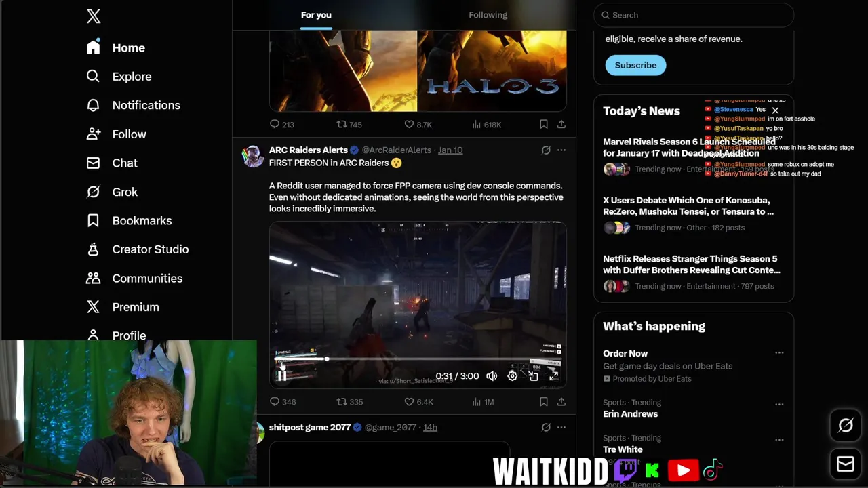
Task: Open Notifications in the sidebar
Action: click(133, 105)
